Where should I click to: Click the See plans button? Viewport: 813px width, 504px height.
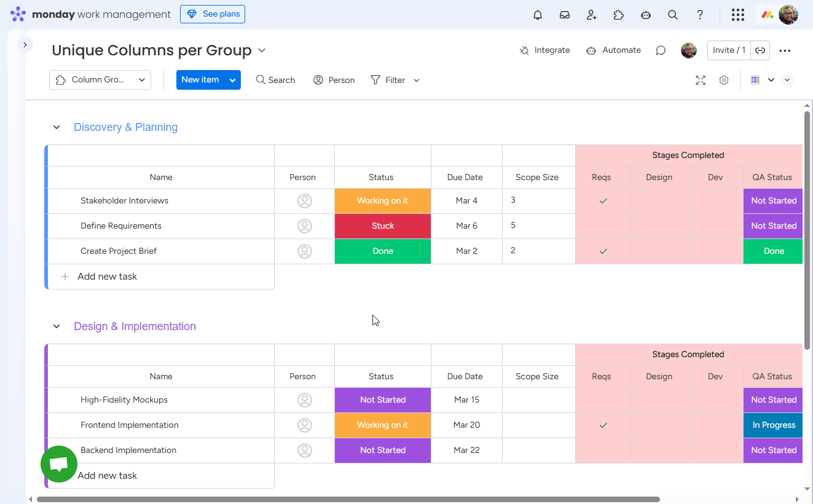[x=213, y=14]
